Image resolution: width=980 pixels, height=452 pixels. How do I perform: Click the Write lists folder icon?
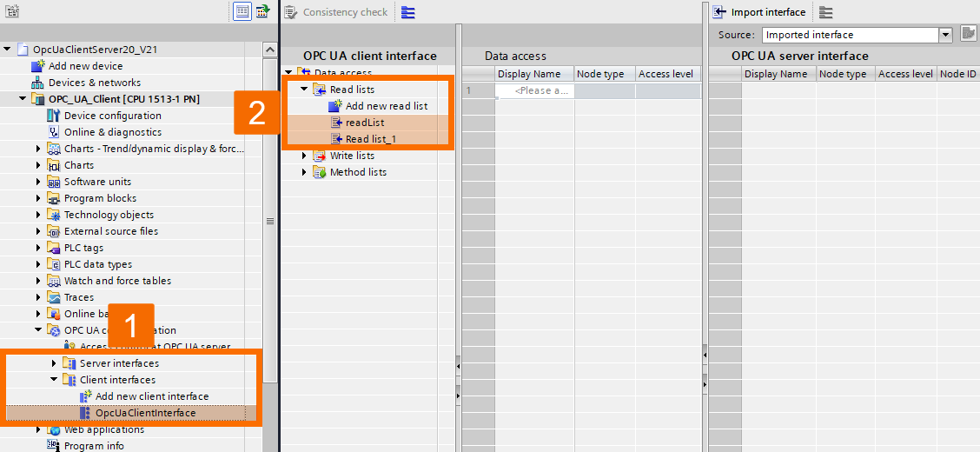[x=320, y=156]
